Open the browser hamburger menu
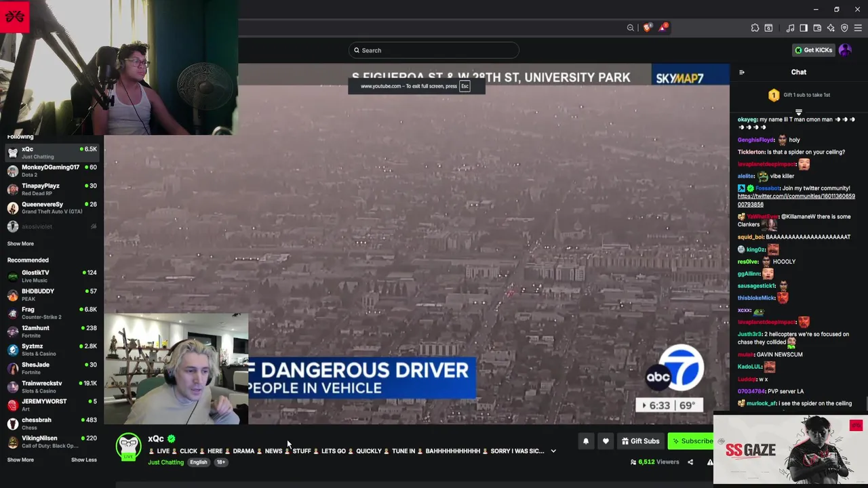Screen dimensions: 868x488 [x=858, y=28]
